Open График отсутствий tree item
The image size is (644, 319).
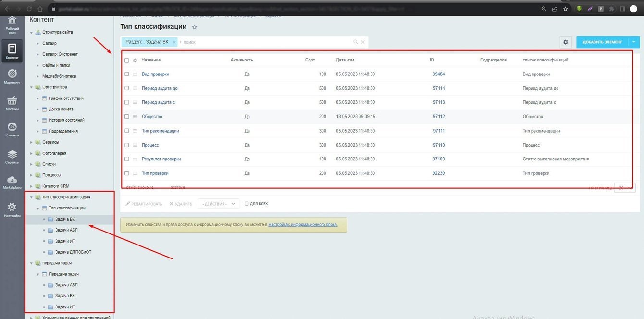(66, 98)
